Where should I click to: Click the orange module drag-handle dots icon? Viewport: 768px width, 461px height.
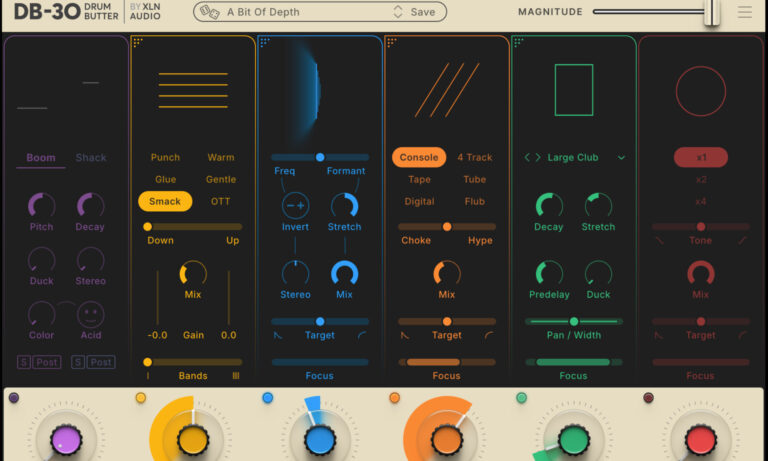(x=391, y=42)
